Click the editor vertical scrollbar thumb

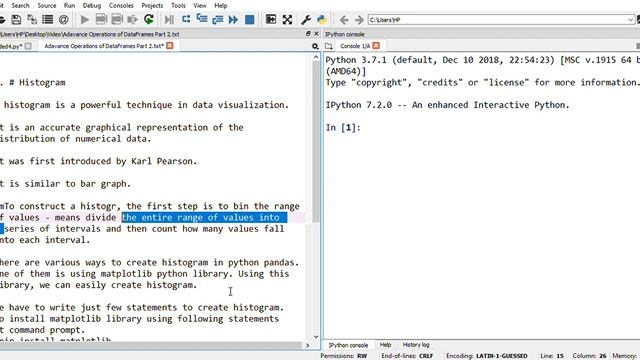click(316, 142)
